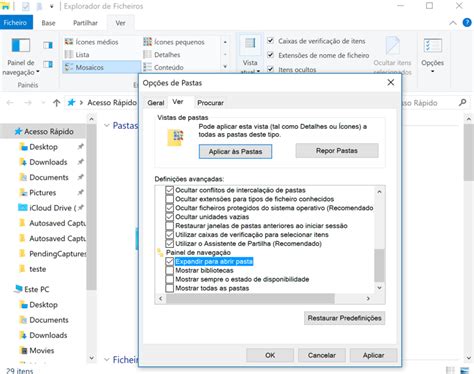Open the recent locations dropdown arrow
The image size is (474, 374).
click(x=43, y=103)
